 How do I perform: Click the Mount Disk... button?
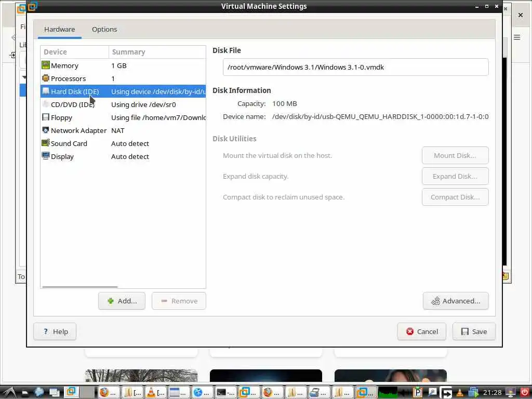[455, 155]
